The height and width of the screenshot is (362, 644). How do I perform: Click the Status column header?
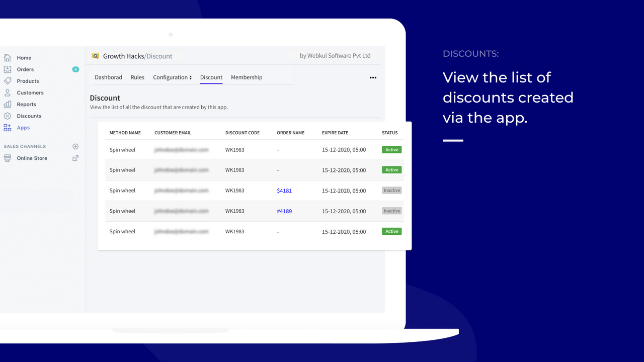click(x=390, y=133)
